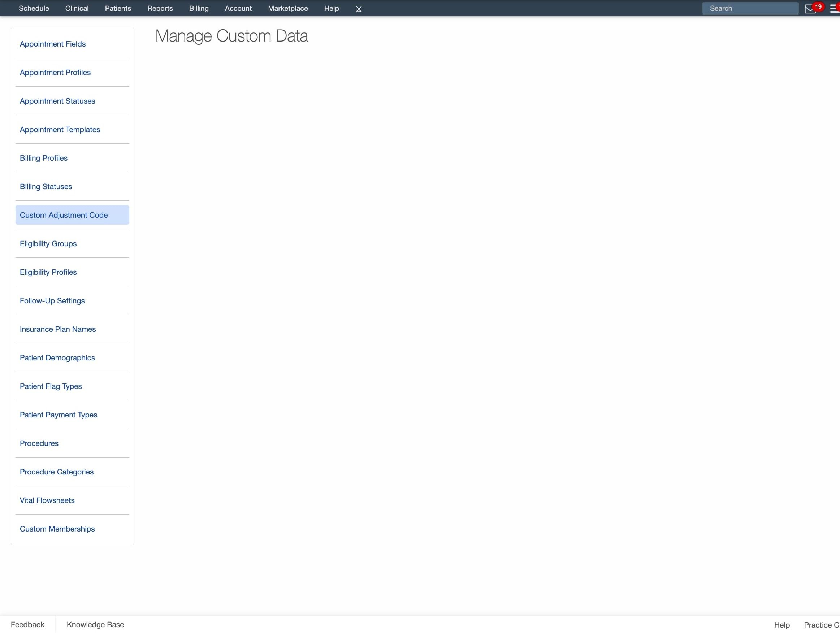Select Follow-Up Settings in sidebar
Viewport: 840px width, 633px height.
tap(72, 300)
